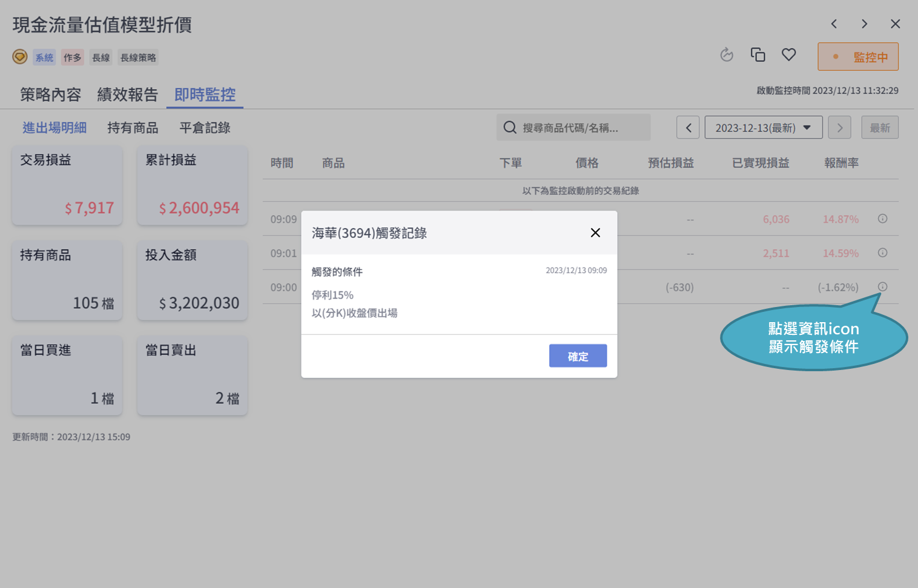
Task: Go to previous date with left chevron
Action: [688, 128]
